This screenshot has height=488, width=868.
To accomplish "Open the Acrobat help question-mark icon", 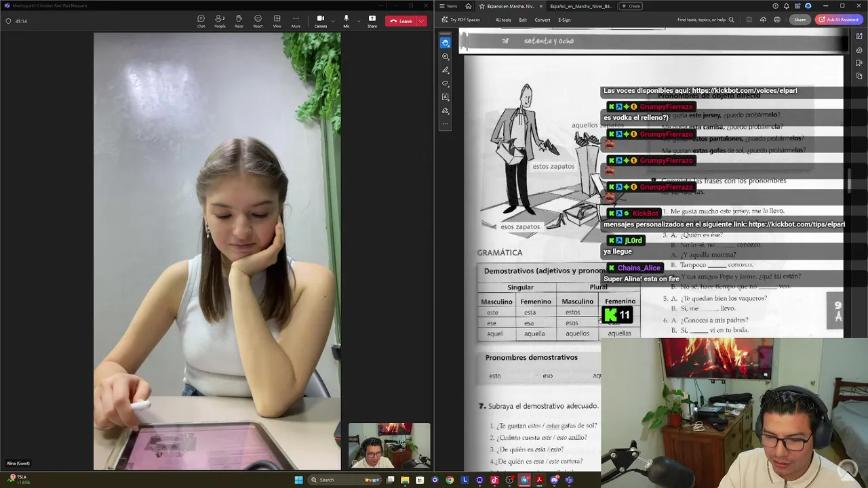I will point(775,6).
